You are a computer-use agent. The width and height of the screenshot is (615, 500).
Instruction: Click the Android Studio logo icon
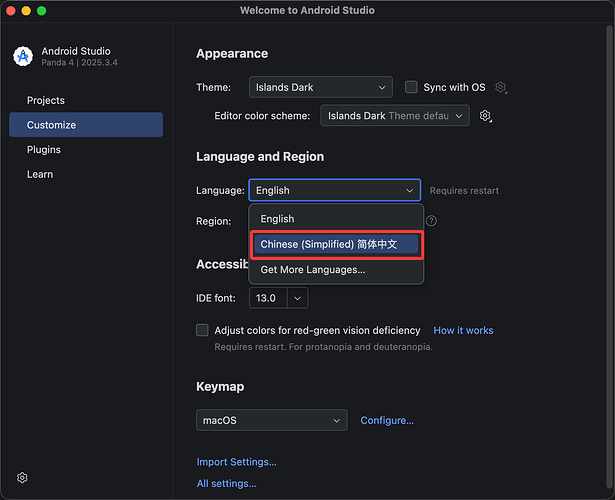(x=23, y=56)
